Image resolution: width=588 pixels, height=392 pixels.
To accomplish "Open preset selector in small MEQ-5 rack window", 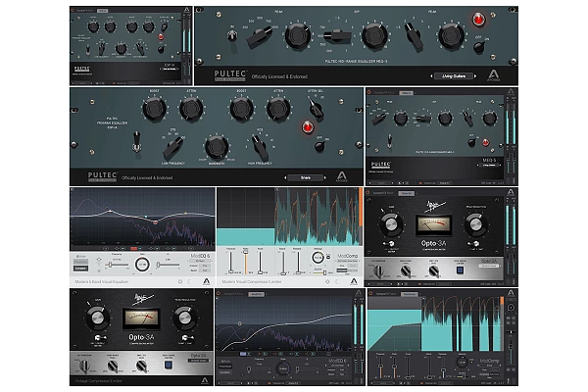I will pyautogui.click(x=489, y=165).
